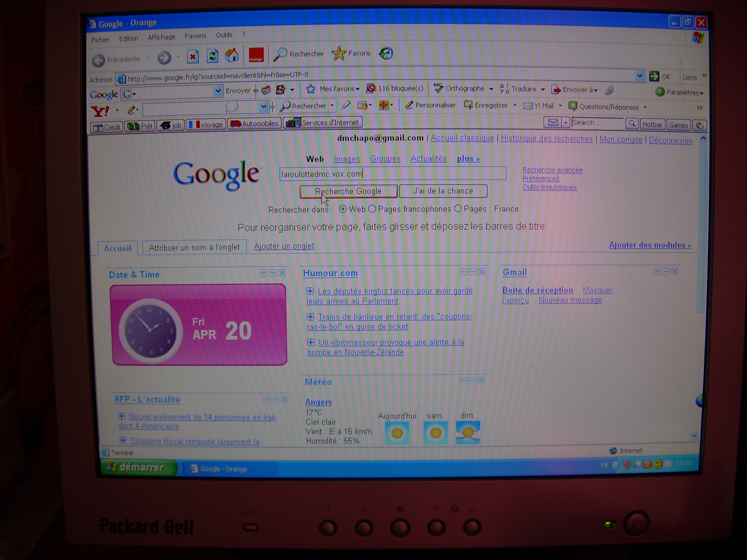747x560 pixels.
Task: Open the Date & Time module menu arrow
Action: click(264, 273)
